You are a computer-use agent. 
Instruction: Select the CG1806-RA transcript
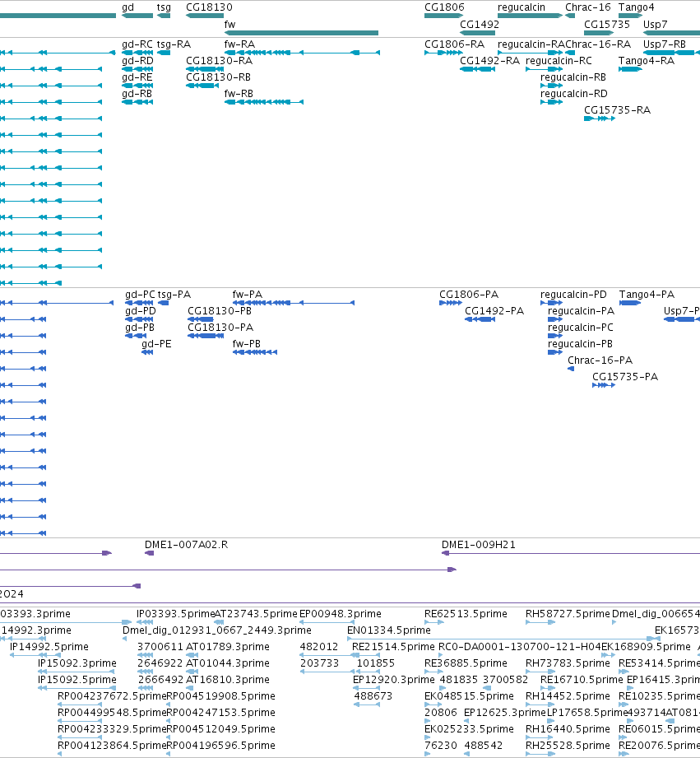click(443, 53)
